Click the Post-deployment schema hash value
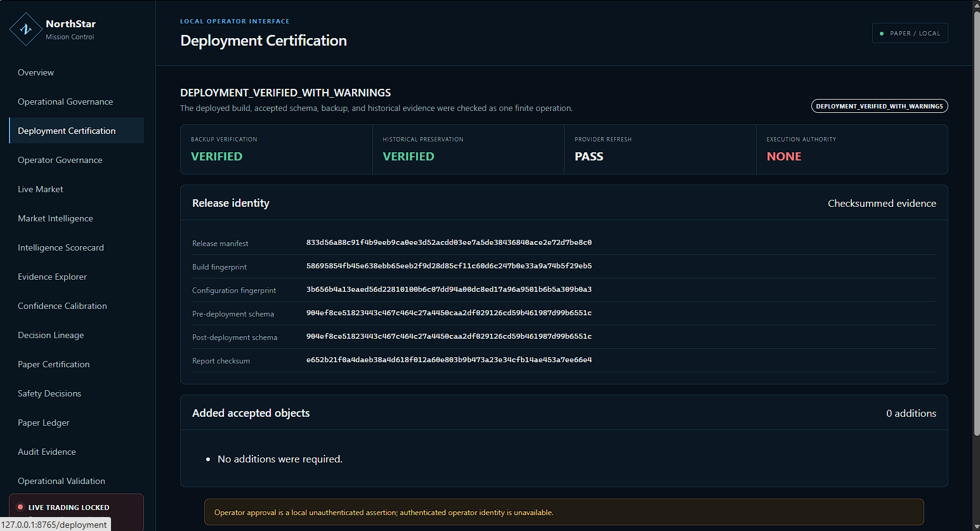Image resolution: width=980 pixels, height=531 pixels. tap(449, 336)
